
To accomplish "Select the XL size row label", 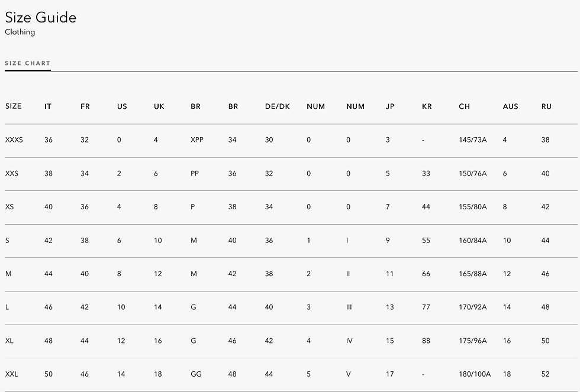I will point(9,341).
